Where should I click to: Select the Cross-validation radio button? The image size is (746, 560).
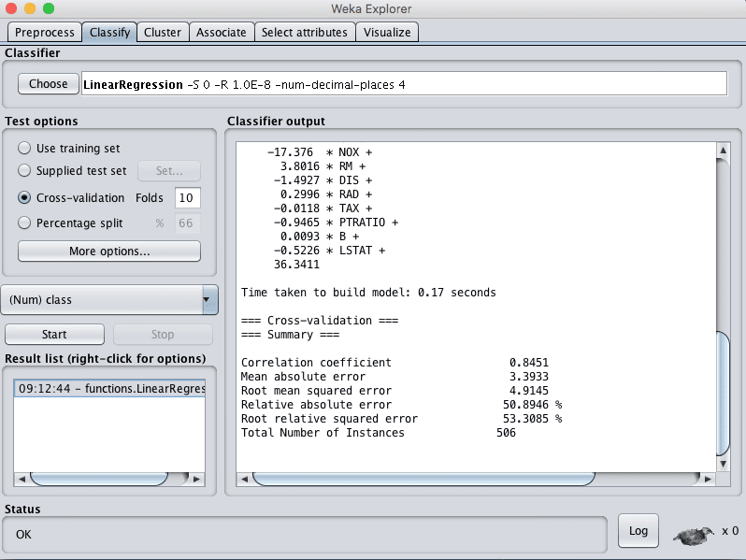pos(24,197)
